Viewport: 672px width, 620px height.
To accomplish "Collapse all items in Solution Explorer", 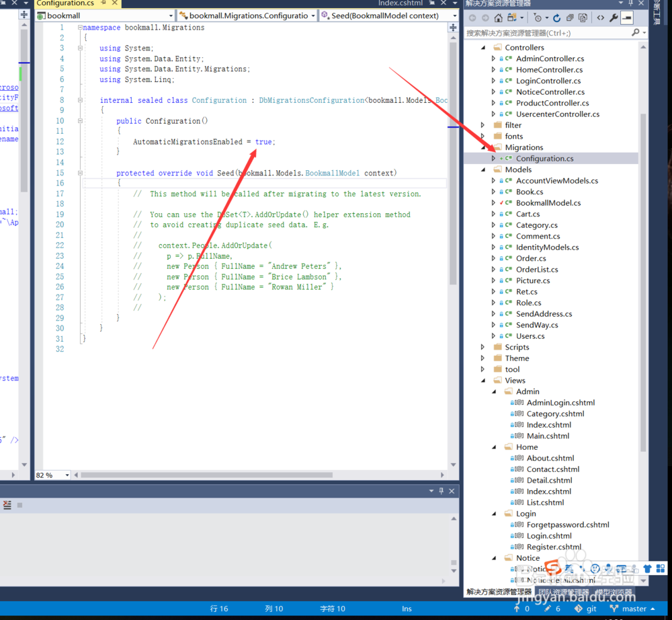I will [570, 17].
